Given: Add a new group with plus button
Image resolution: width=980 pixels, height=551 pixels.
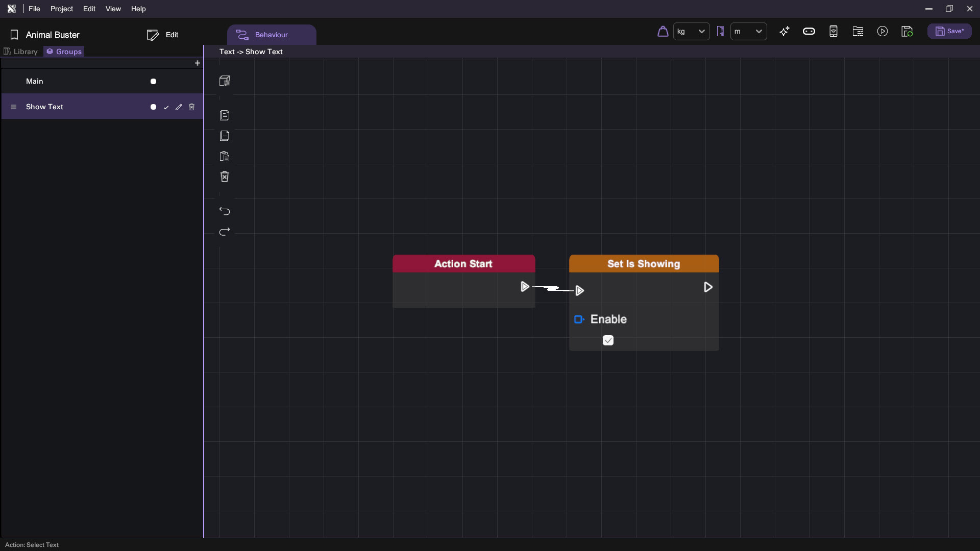Looking at the screenshot, I should coord(198,63).
